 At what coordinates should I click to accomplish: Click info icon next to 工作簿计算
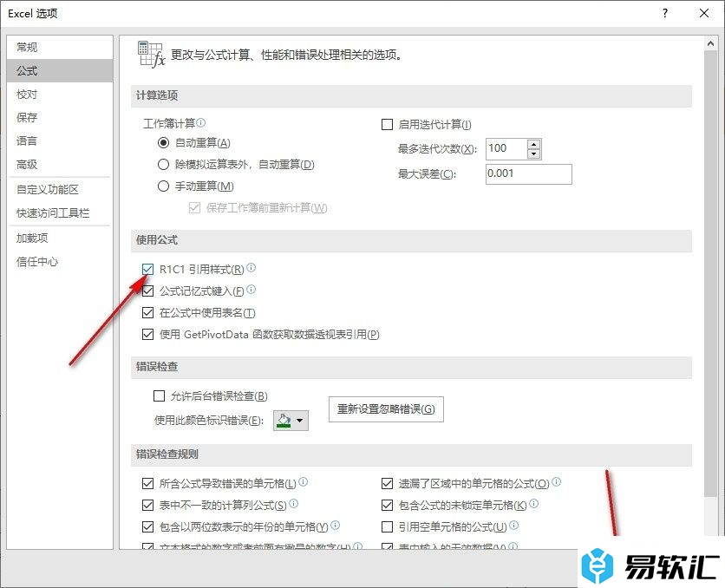200,122
